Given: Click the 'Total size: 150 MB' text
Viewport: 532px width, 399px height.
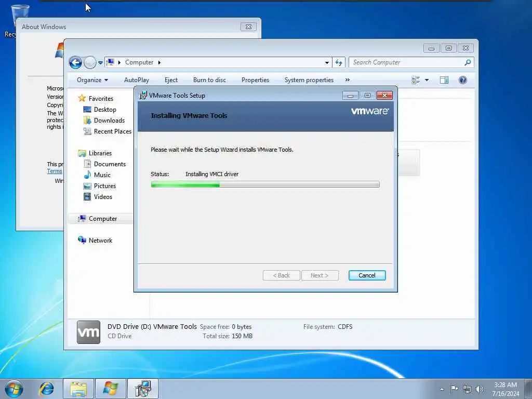Looking at the screenshot, I should (228, 336).
